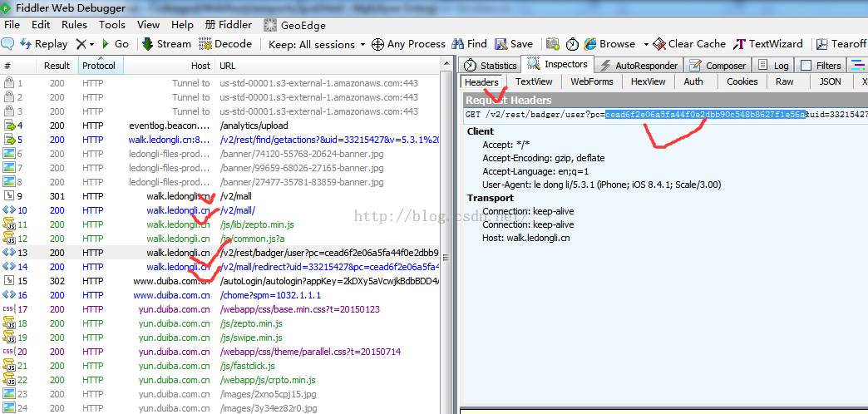Select the Cookies inspector tab
The width and height of the screenshot is (868, 414).
pyautogui.click(x=742, y=81)
